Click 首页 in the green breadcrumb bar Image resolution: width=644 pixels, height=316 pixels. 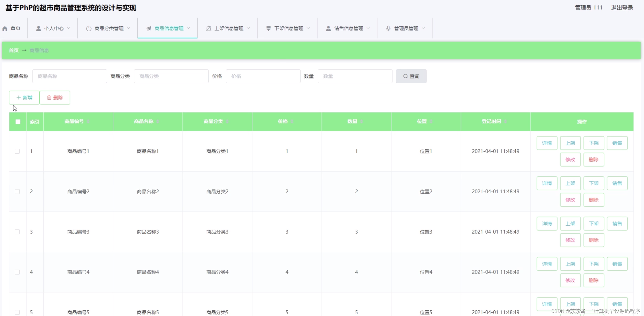14,50
